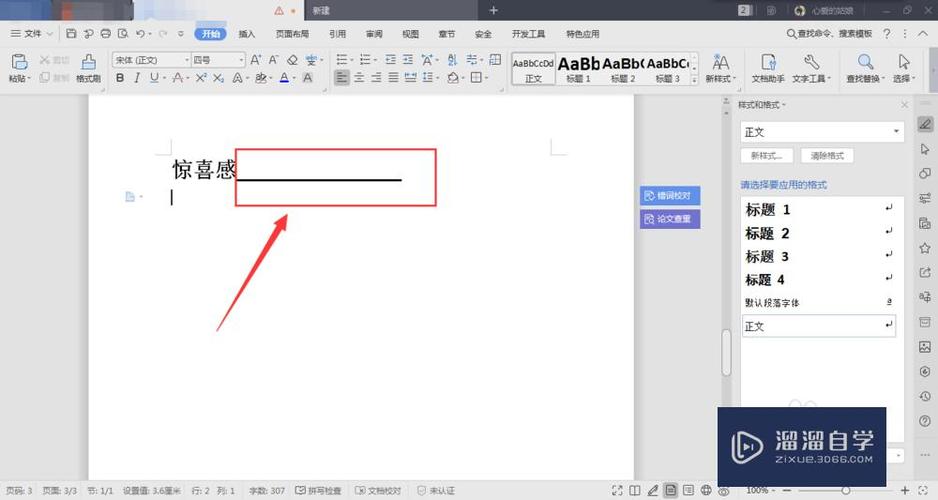
Task: Switch to the 开发工具 ribbon tab
Action: point(528,34)
